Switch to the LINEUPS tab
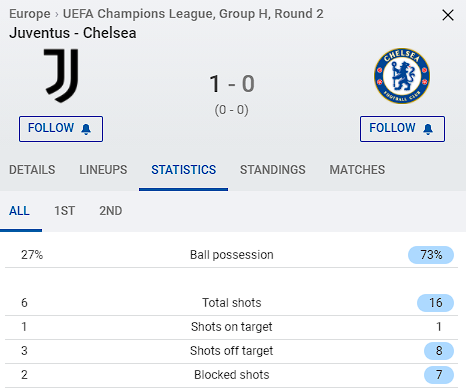 pos(103,170)
